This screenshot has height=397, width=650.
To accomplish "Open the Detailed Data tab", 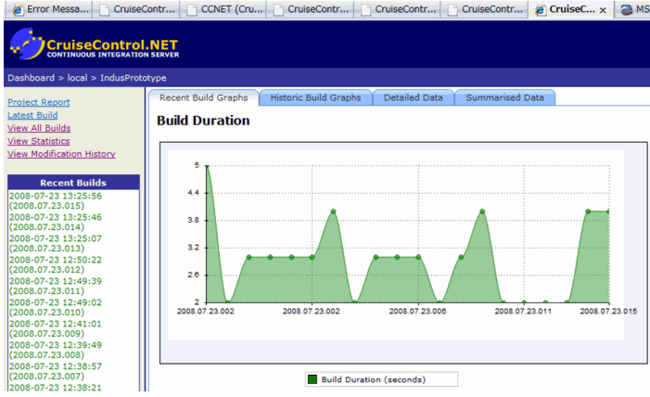I will [x=413, y=98].
